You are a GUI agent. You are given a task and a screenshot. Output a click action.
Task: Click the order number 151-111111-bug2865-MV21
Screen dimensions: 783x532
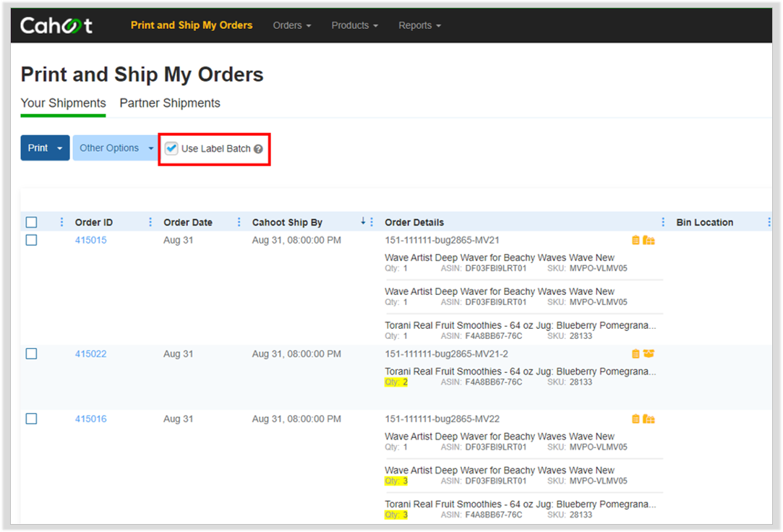(442, 240)
